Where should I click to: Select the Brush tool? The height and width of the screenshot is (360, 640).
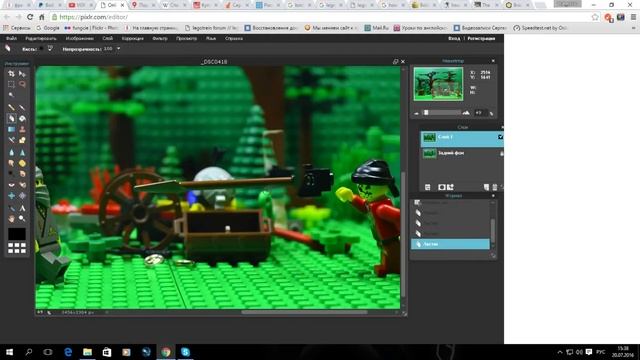tap(22, 107)
